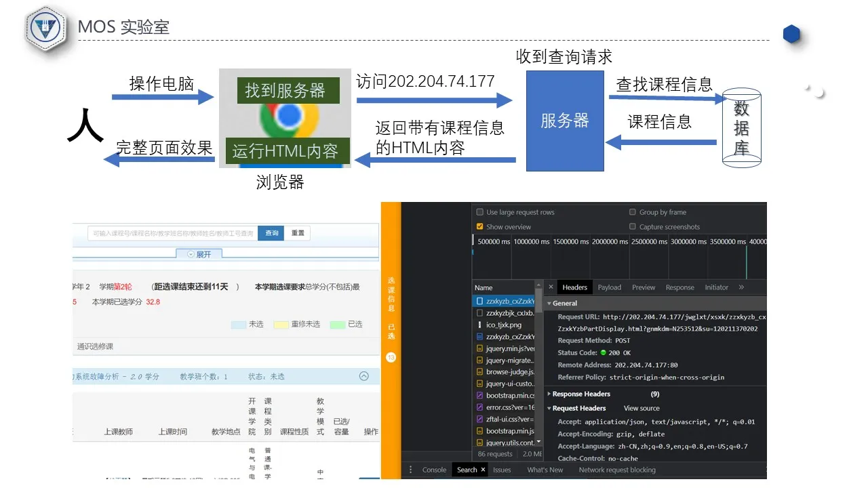This screenshot has height=488, width=868.
Task: Click request list scroll-down arrow
Action: click(539, 443)
